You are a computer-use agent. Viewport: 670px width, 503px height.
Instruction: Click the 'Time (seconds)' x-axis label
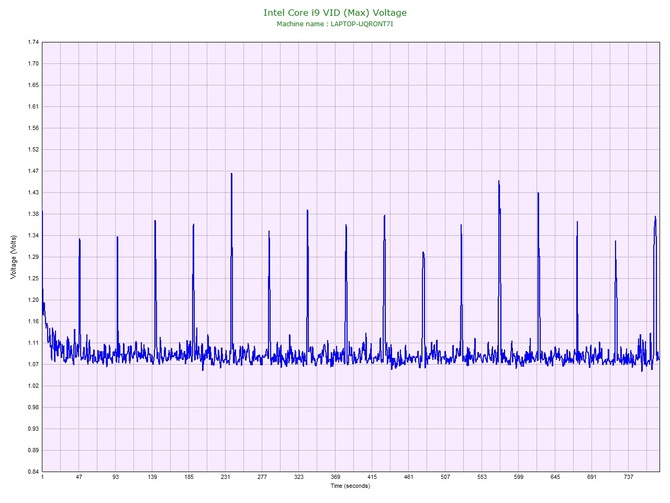tap(350, 486)
